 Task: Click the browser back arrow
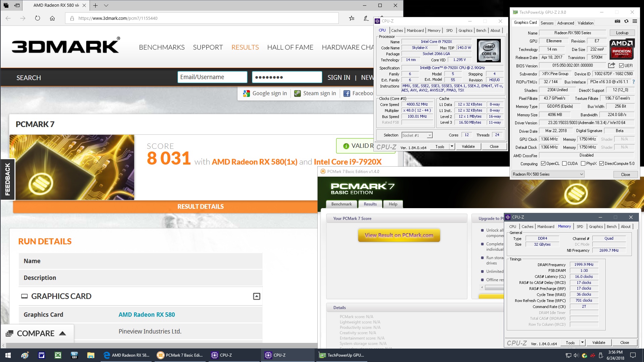click(8, 18)
